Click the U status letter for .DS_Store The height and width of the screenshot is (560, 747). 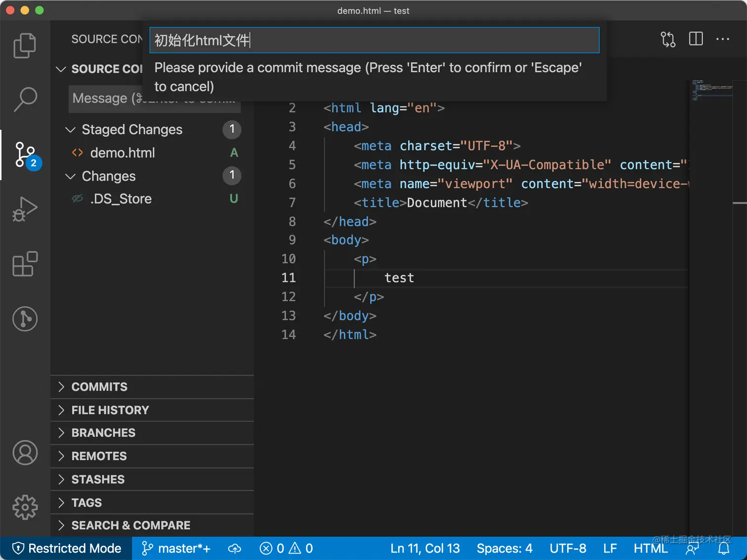coord(234,199)
